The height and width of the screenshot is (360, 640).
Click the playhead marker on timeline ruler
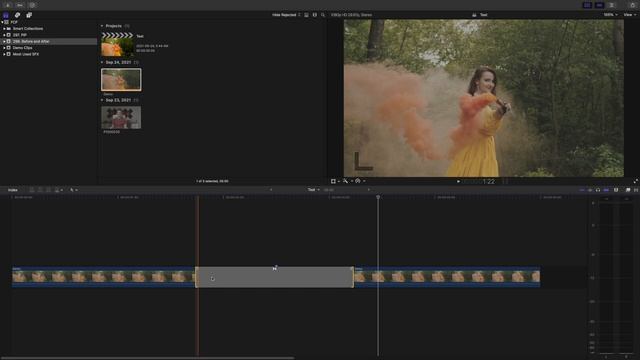[x=378, y=197]
